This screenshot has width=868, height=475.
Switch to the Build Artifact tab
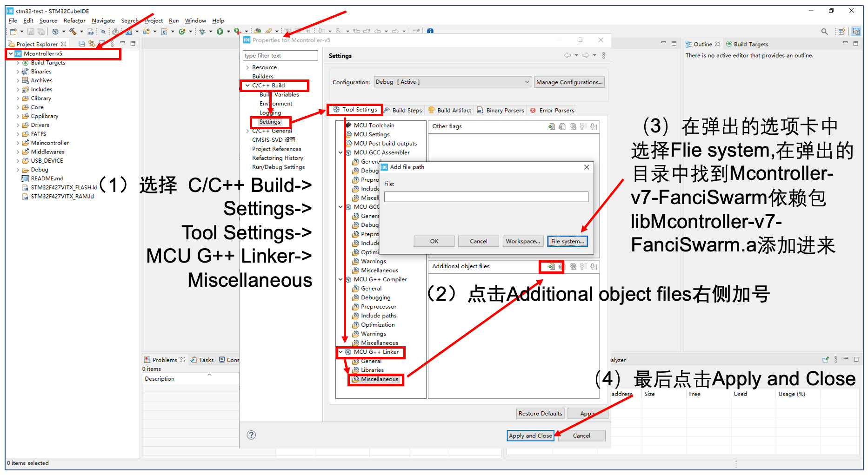pos(450,110)
